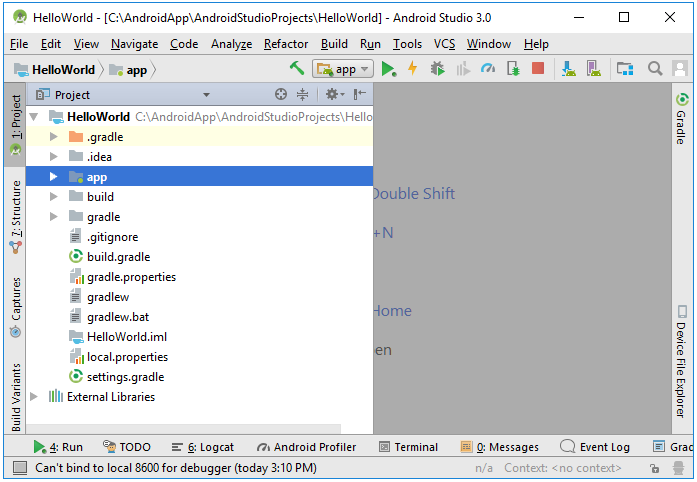Click the Debug app bug icon
This screenshot has width=697, height=482.
point(437,68)
